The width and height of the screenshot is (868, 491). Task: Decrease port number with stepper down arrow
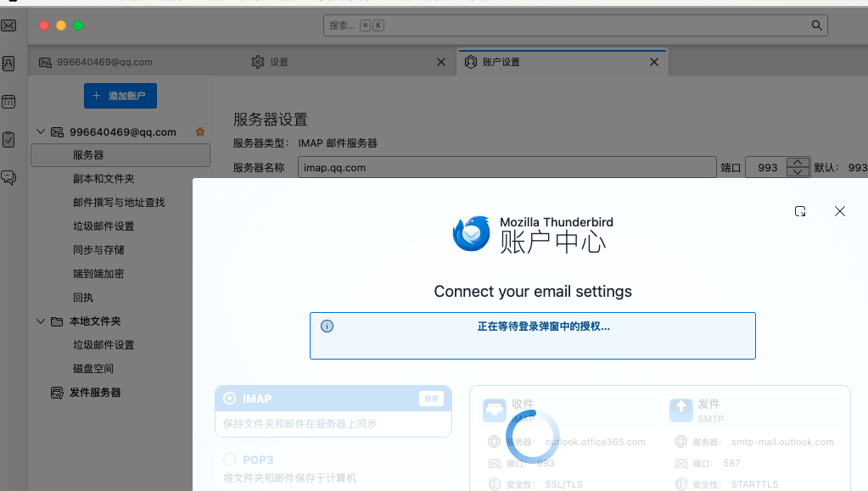point(798,172)
